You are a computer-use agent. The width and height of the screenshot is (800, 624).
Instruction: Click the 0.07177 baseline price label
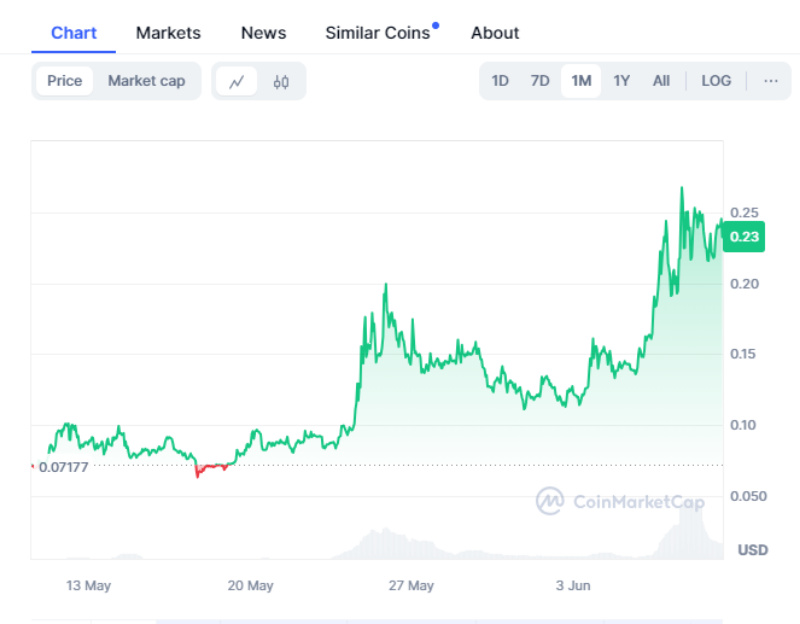(x=63, y=467)
